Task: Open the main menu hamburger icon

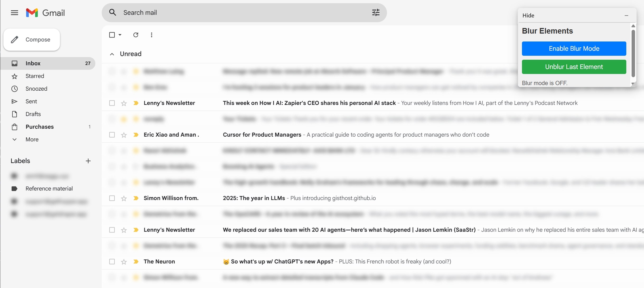Action: click(x=15, y=13)
